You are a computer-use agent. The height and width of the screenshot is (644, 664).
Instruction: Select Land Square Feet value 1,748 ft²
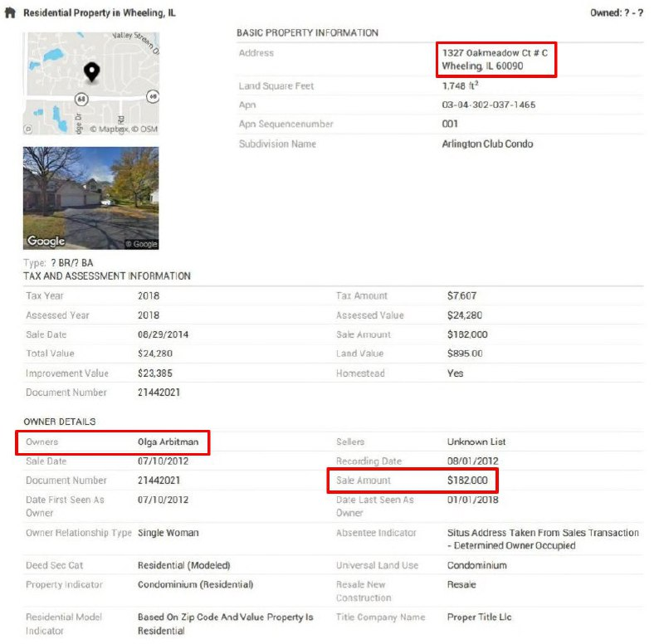click(461, 85)
